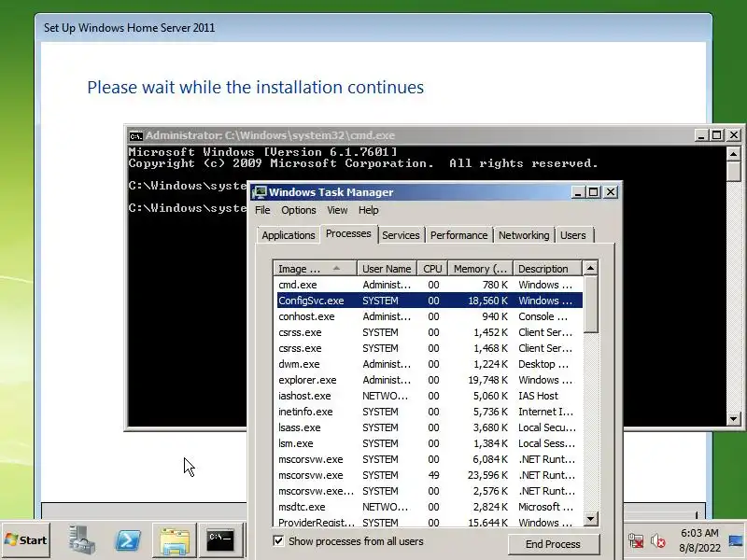Select csrss.exe row with 1,452 K memory

(430, 332)
